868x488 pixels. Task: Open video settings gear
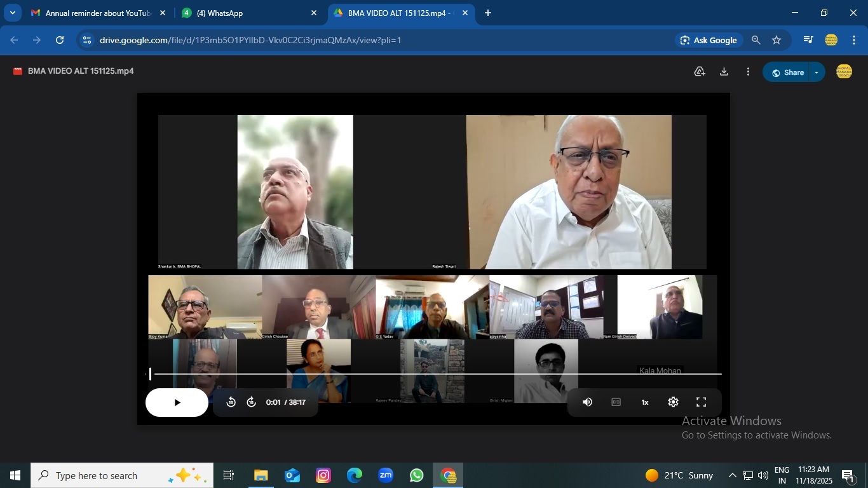coord(673,402)
